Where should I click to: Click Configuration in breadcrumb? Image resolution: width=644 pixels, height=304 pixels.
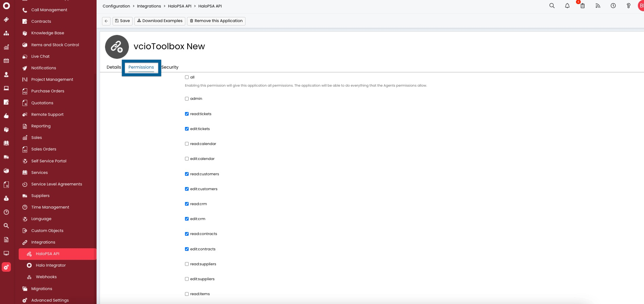point(116,6)
